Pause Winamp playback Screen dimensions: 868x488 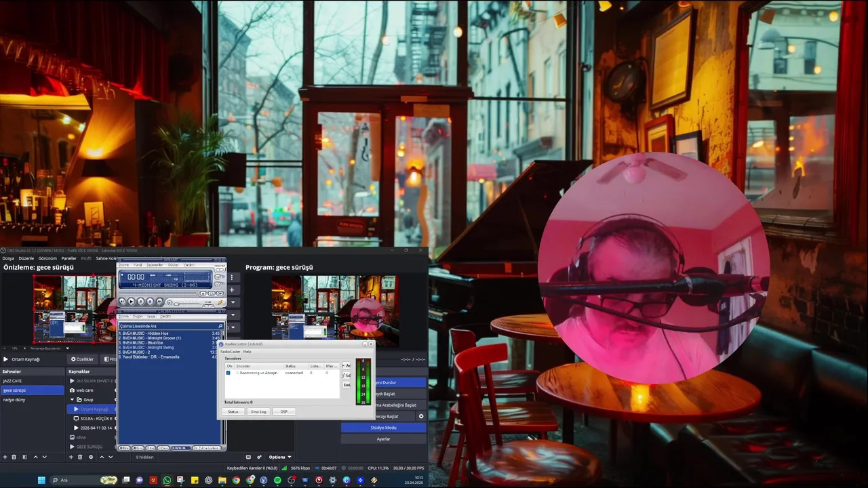[x=140, y=302]
